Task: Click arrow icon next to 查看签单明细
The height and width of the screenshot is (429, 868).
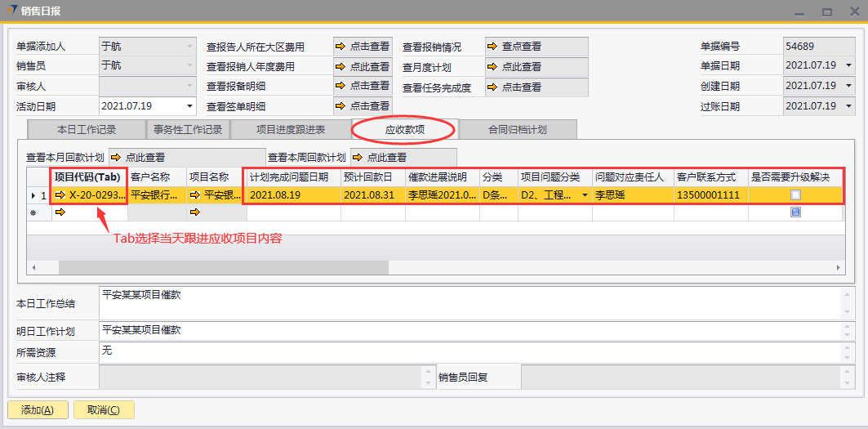Action: pos(341,106)
